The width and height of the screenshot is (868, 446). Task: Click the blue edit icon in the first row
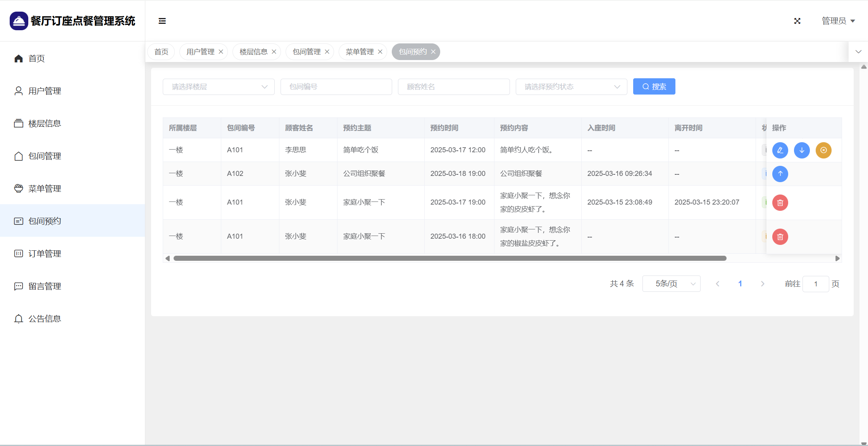(780, 150)
